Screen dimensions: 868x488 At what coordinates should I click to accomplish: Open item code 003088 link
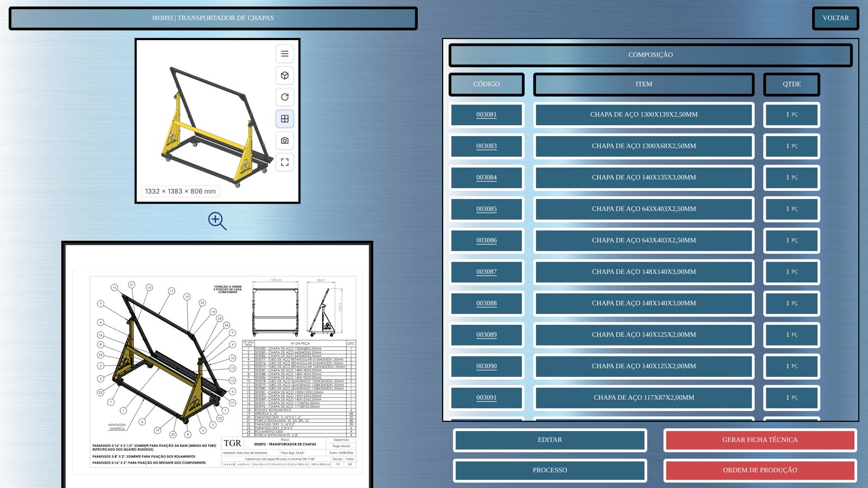pyautogui.click(x=487, y=303)
